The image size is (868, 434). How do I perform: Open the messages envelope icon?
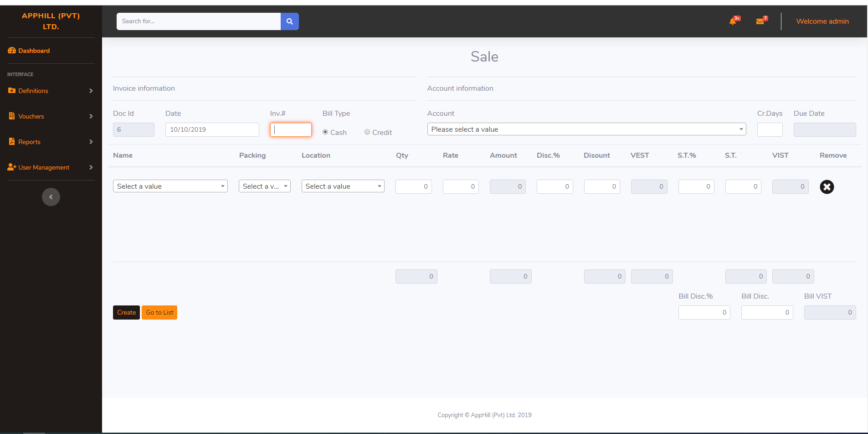point(760,21)
